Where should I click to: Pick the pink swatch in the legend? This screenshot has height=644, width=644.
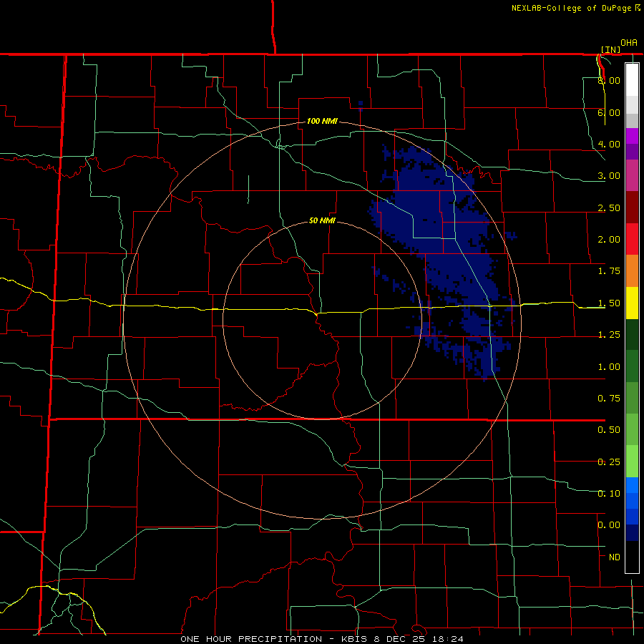tap(632, 175)
